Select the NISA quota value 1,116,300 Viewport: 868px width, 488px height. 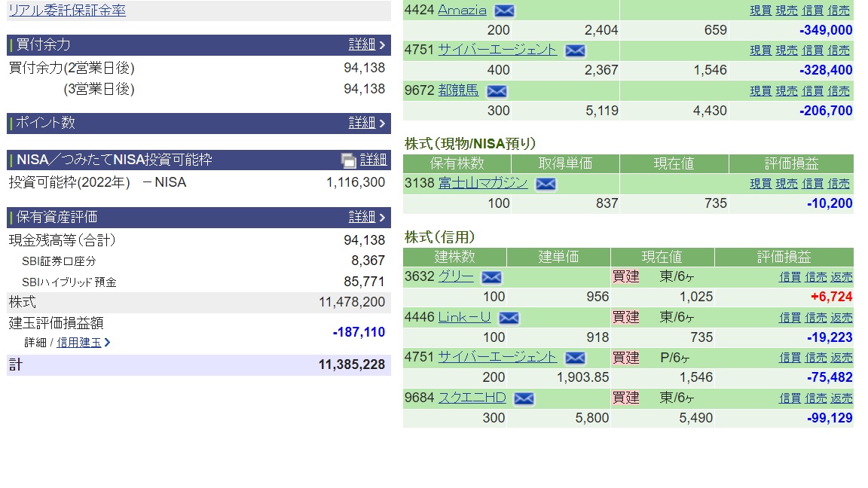click(356, 182)
